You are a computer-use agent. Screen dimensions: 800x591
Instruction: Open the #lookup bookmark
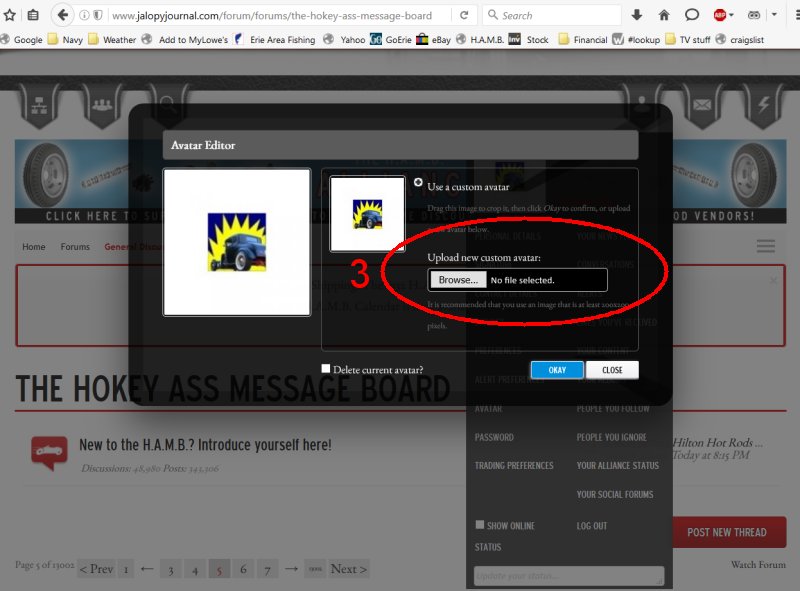636,40
